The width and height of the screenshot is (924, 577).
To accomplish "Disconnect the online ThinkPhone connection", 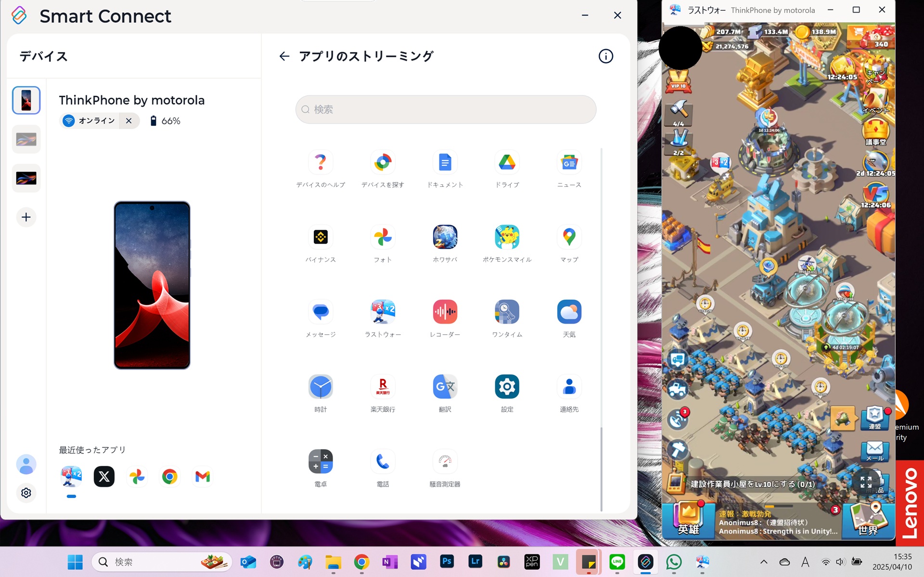I will (x=128, y=120).
